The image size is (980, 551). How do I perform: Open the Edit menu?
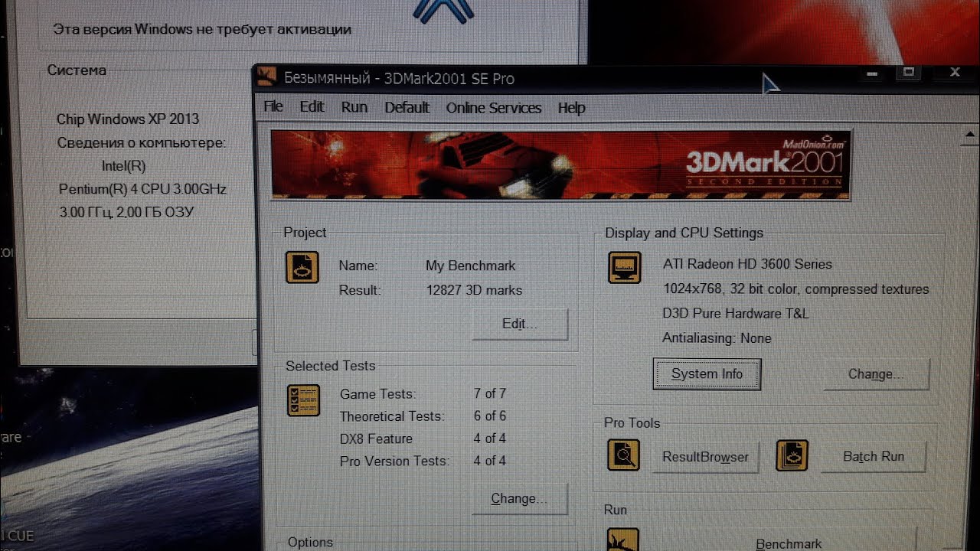(312, 107)
